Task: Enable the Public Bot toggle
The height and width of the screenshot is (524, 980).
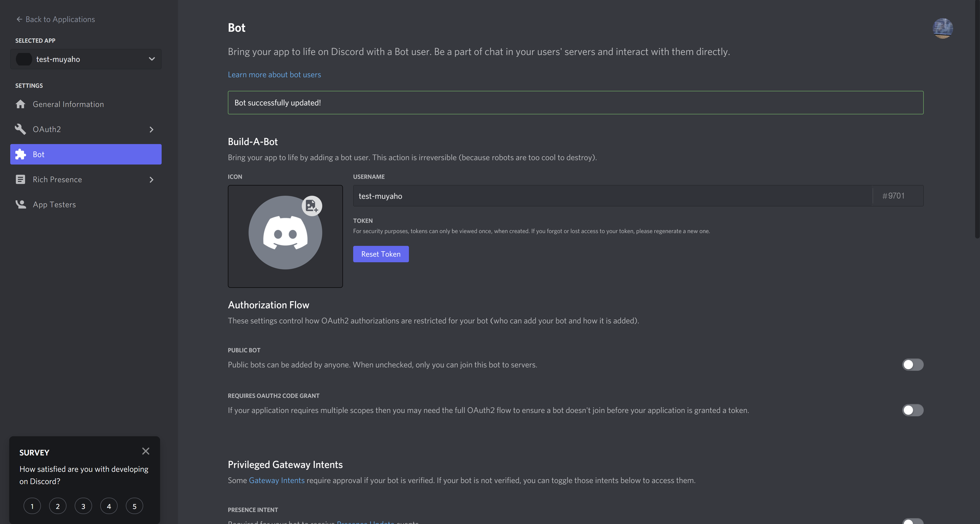Action: coord(913,365)
